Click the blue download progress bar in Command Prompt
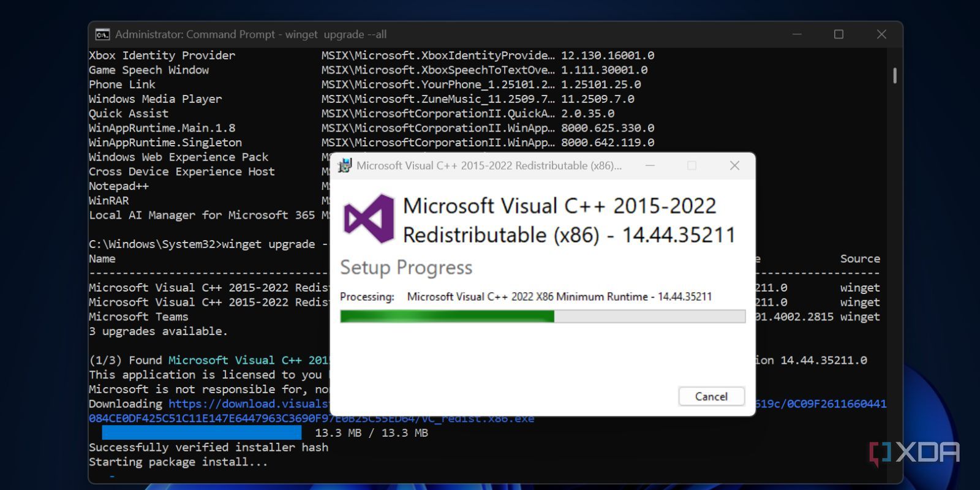This screenshot has width=980, height=490. (202, 432)
